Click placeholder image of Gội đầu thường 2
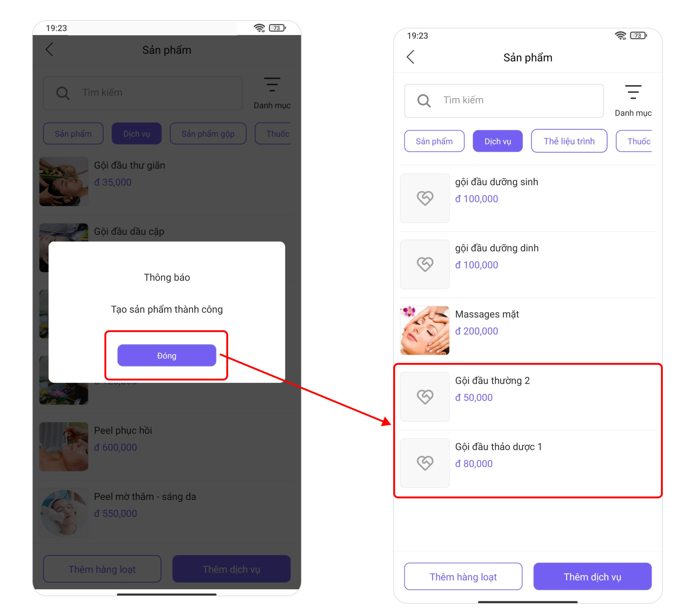 (x=425, y=396)
